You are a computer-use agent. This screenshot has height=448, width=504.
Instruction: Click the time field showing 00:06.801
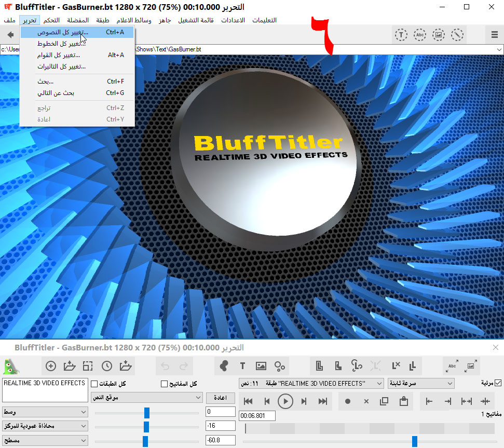pos(257,415)
